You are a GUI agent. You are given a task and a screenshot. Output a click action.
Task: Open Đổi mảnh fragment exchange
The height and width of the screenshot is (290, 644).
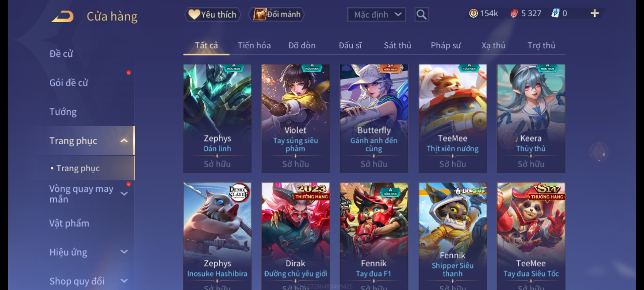(x=277, y=15)
